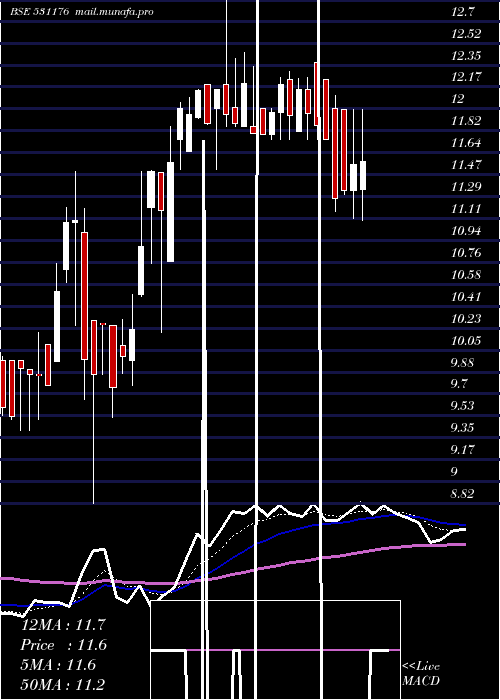Click the 12.7 price axis label
This screenshot has height=700, width=500.
pyautogui.click(x=462, y=12)
